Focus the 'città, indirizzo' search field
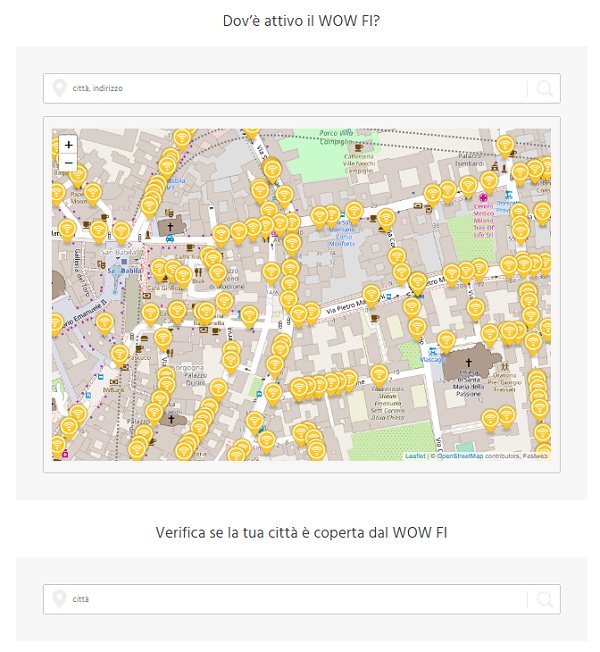The width and height of the screenshot is (600, 652). pos(301,89)
